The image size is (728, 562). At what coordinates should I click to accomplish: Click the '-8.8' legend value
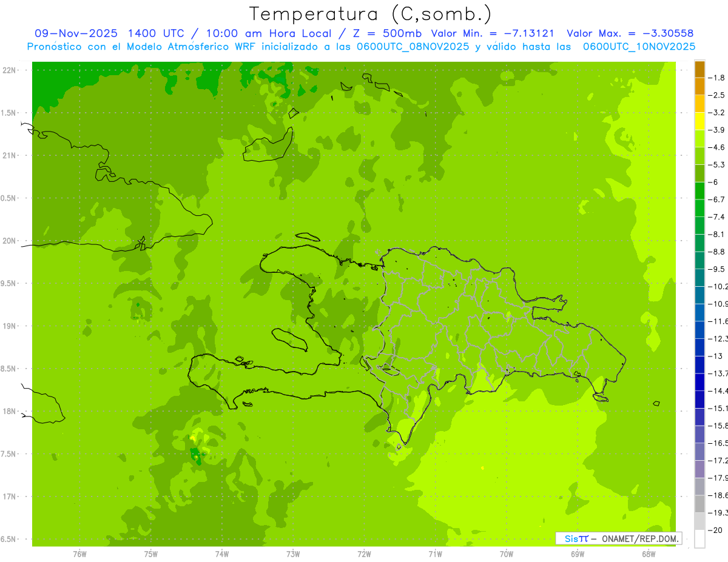[717, 252]
